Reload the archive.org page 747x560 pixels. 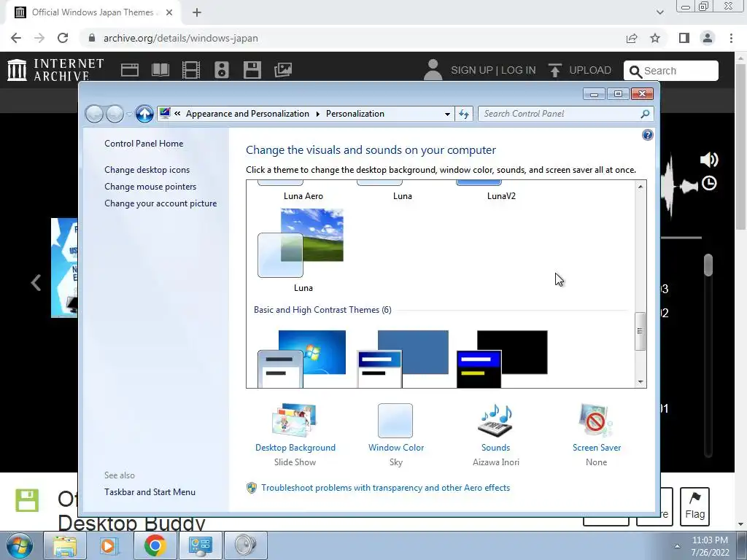click(x=63, y=38)
